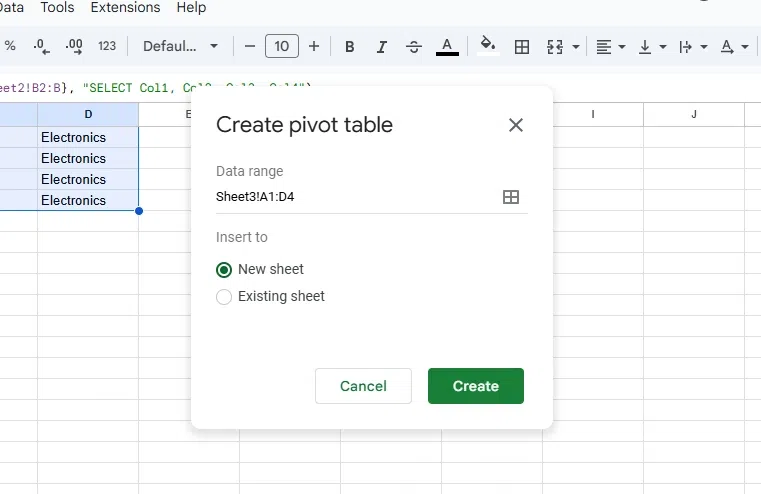Decrease decimal places
Screen dimensions: 761x494
coord(41,47)
